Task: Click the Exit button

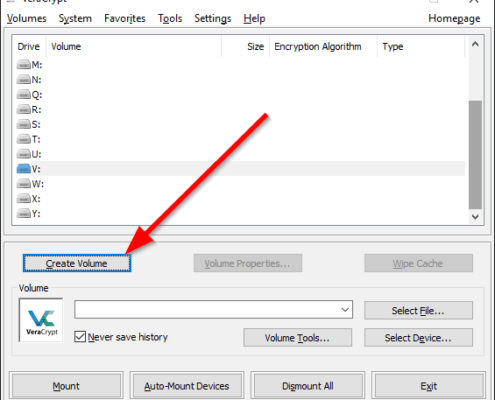Action: pos(428,386)
